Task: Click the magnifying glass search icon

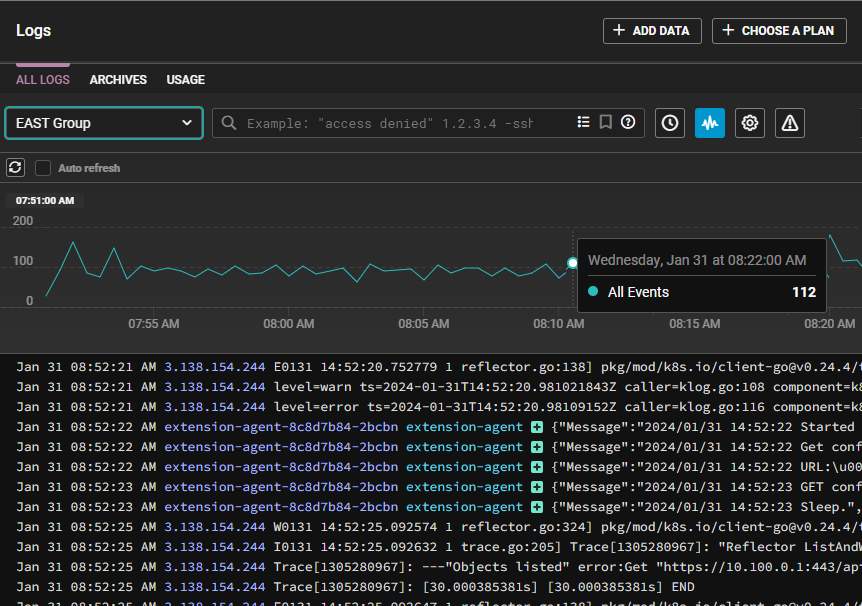Action: pyautogui.click(x=229, y=123)
